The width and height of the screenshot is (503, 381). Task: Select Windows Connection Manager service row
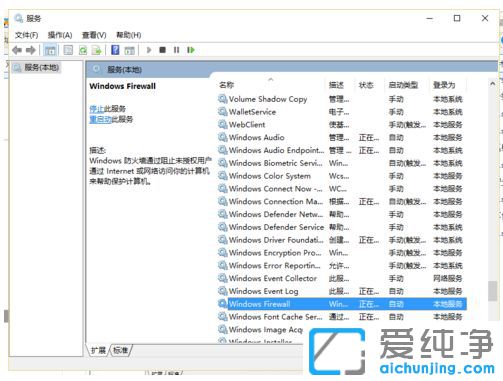click(x=342, y=201)
